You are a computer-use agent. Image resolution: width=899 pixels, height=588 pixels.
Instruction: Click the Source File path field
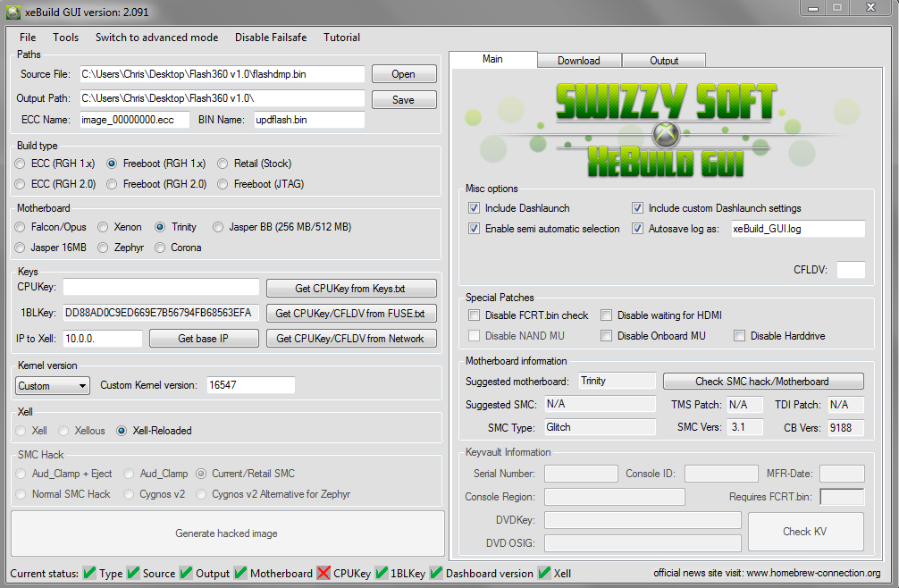pyautogui.click(x=222, y=74)
